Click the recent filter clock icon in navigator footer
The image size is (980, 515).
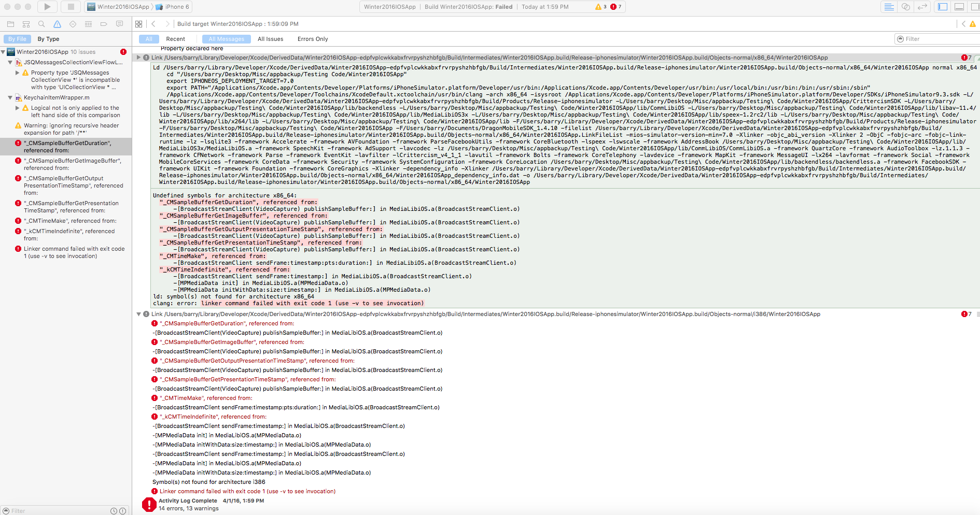pos(114,511)
